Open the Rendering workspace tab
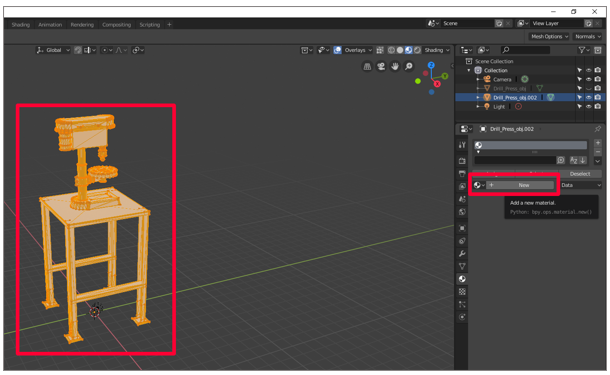The width and height of the screenshot is (610, 375). pos(82,25)
